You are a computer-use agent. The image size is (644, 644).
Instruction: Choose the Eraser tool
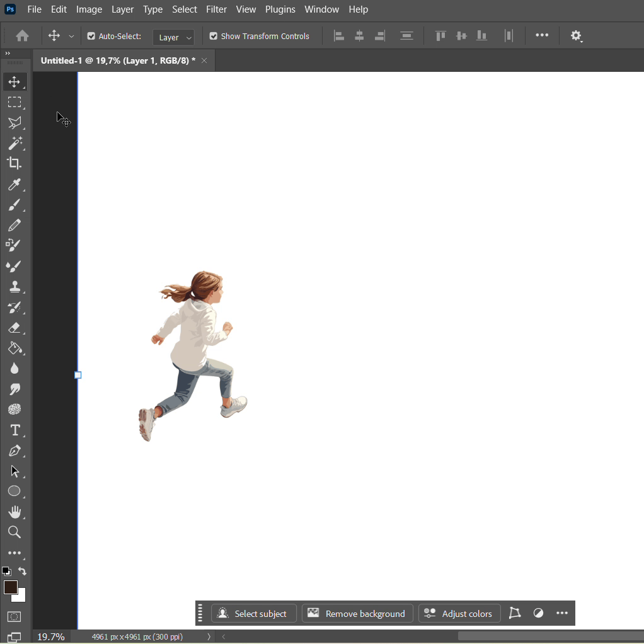pos(14,328)
